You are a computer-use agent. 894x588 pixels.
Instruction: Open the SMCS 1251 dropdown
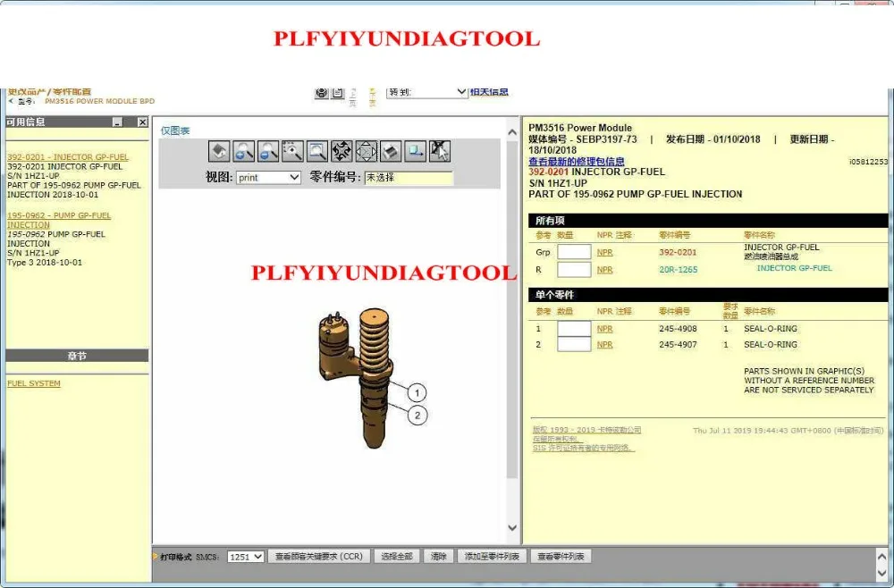[x=245, y=557]
